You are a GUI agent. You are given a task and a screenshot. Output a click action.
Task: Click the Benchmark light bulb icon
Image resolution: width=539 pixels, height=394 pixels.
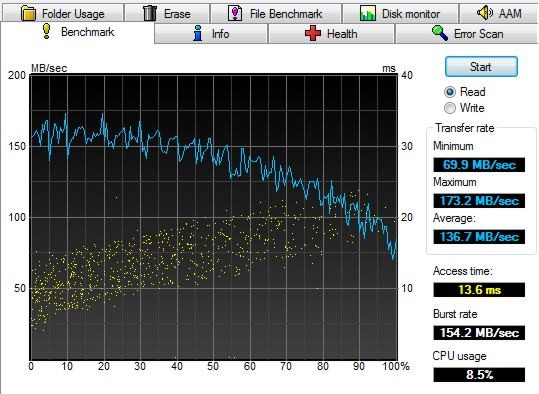[x=46, y=31]
